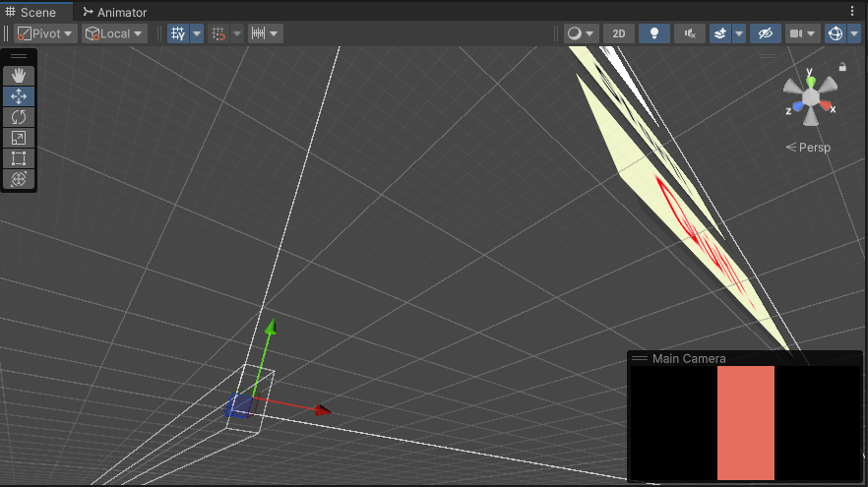Viewport: 868px width, 487px height.
Task: Select the Rotate tool
Action: (19, 117)
